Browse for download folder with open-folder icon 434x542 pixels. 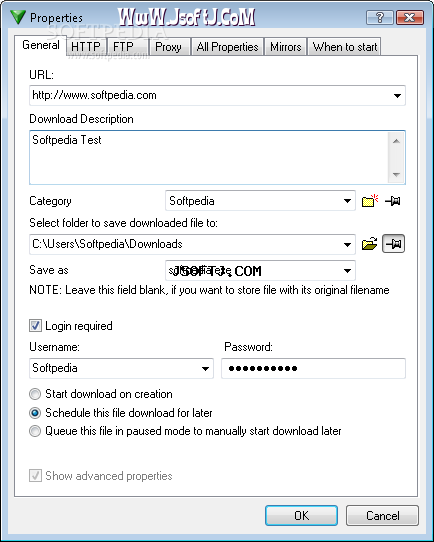coord(369,244)
